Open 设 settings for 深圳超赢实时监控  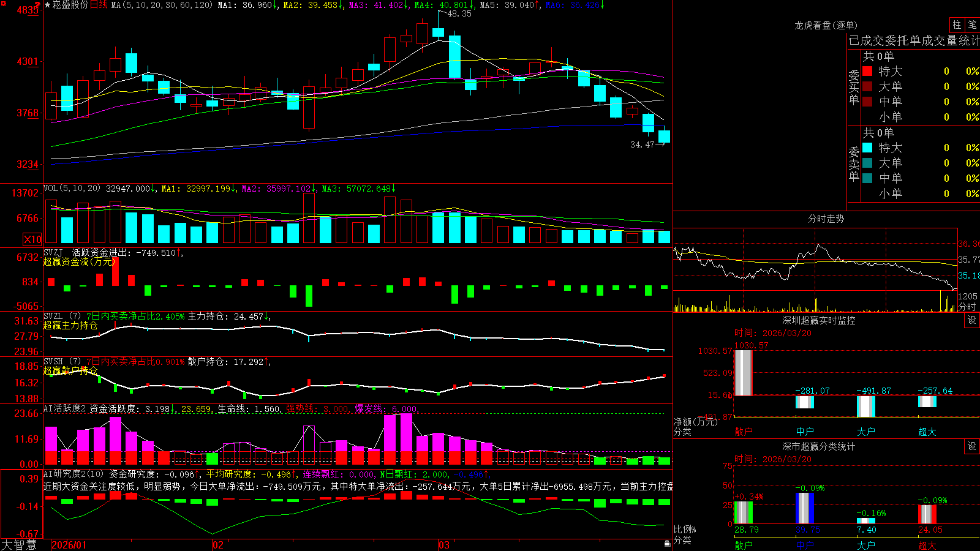(972, 320)
